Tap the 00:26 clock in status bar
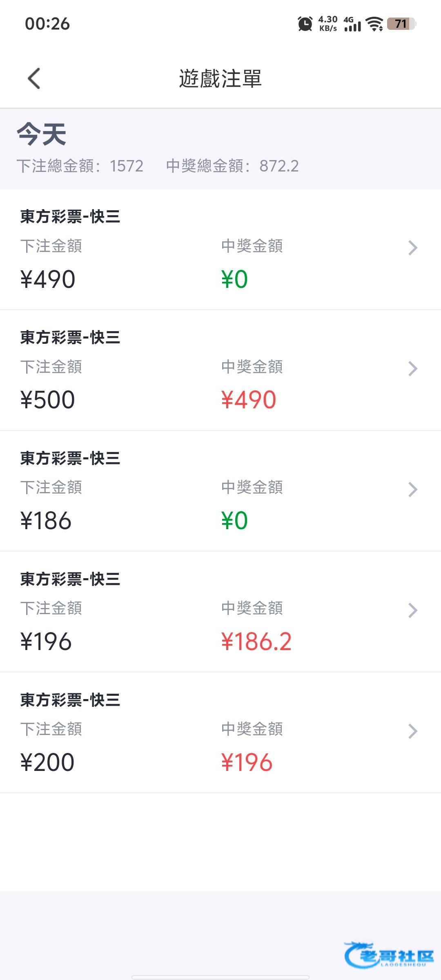Viewport: 441px width, 980px height. [x=47, y=24]
